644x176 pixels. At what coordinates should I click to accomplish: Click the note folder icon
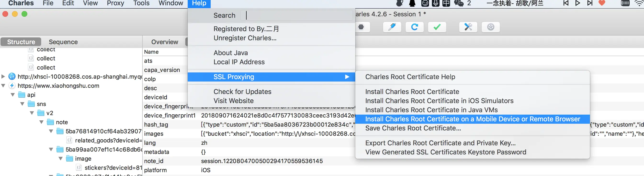pyautogui.click(x=51, y=122)
